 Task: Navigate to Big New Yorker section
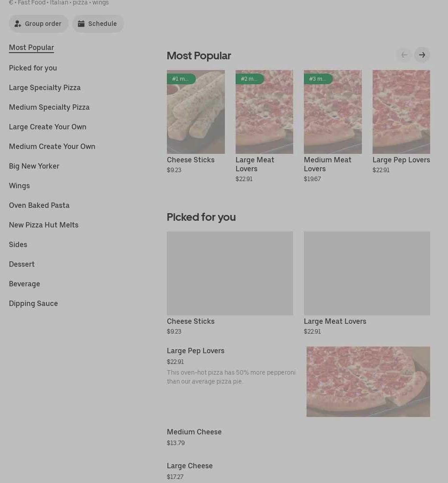pos(34,166)
